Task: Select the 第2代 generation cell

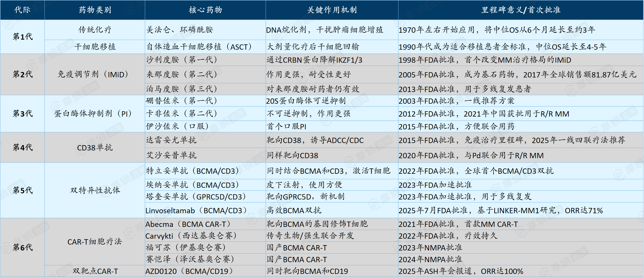Action: pos(22,74)
